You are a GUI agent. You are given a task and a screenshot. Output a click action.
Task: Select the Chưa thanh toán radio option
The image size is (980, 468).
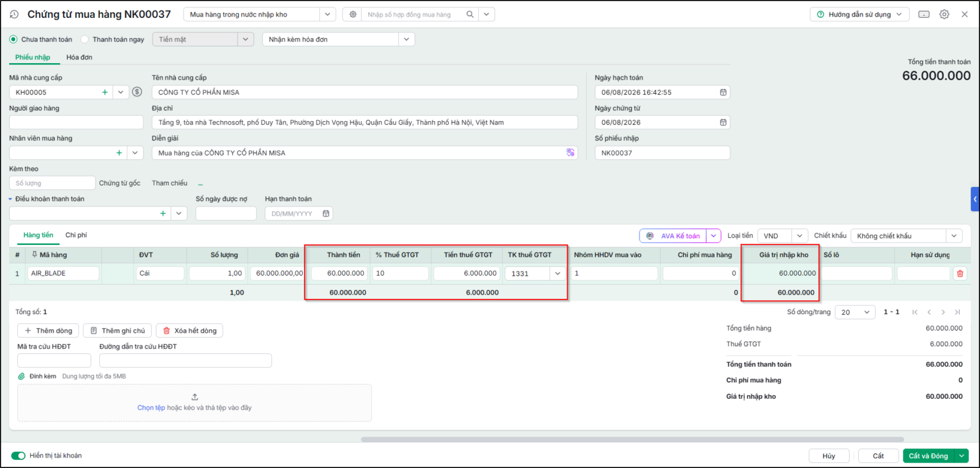click(13, 39)
